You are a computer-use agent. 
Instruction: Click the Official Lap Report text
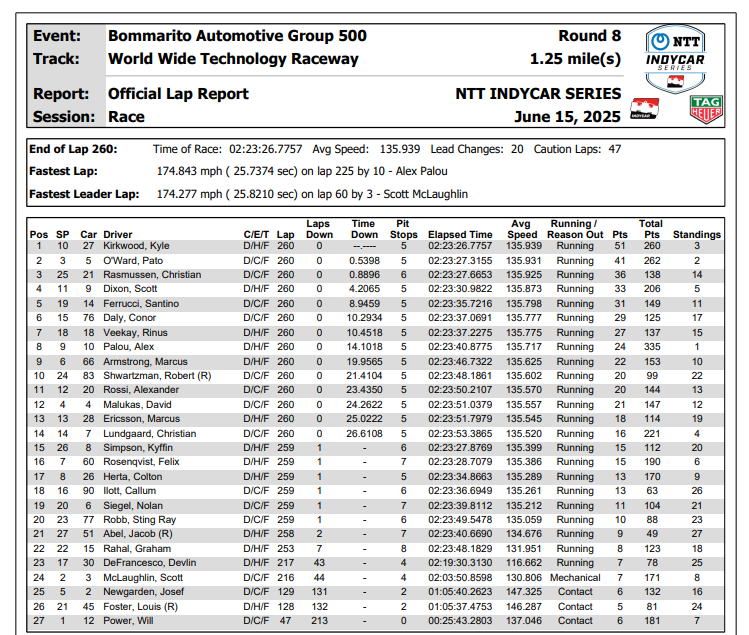[178, 94]
